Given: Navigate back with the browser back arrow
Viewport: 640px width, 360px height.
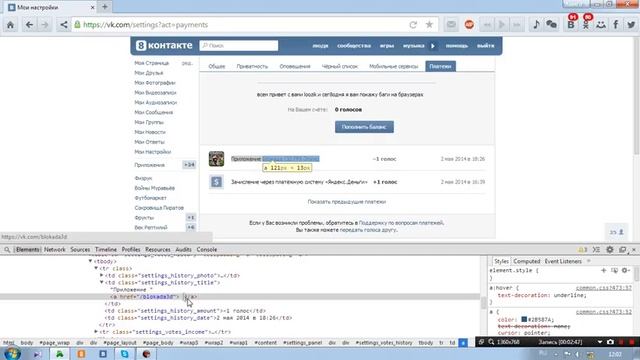Looking at the screenshot, I should click(29, 24).
